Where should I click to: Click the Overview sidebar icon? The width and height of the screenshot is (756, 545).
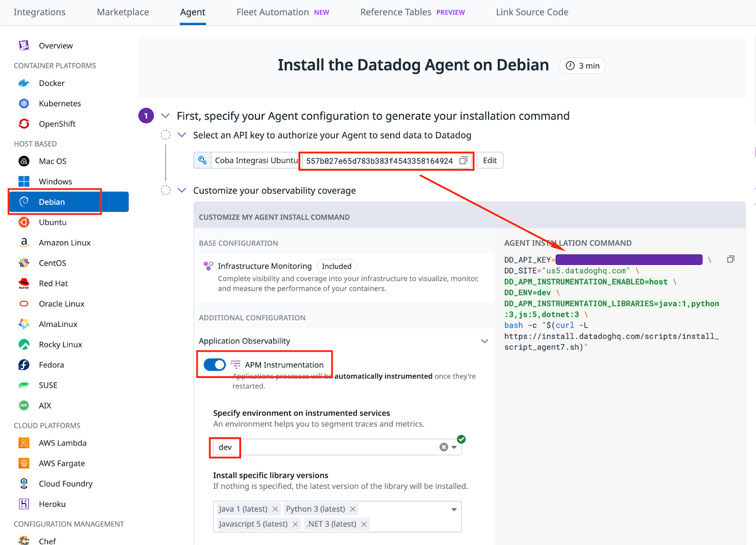click(24, 45)
